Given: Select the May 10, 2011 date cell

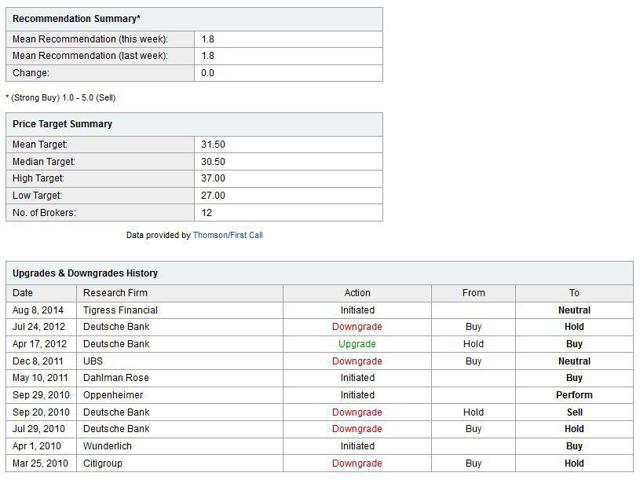Looking at the screenshot, I should pos(40,378).
